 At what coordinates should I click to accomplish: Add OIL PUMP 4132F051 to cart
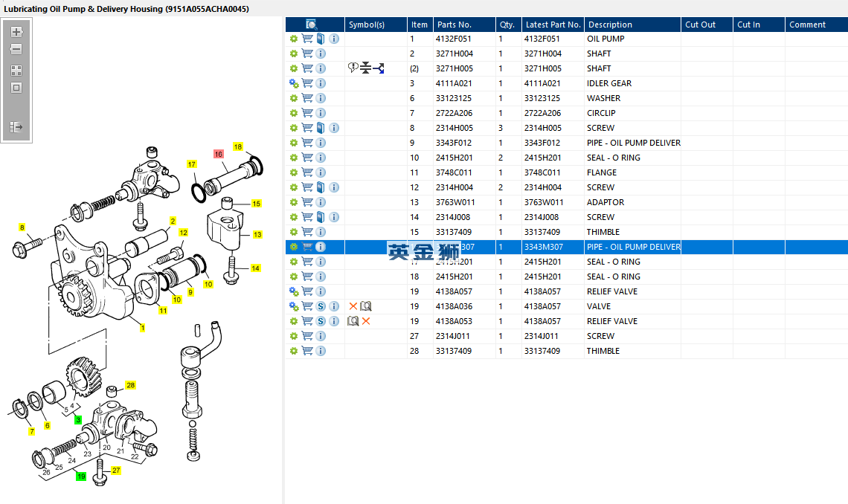[x=307, y=39]
